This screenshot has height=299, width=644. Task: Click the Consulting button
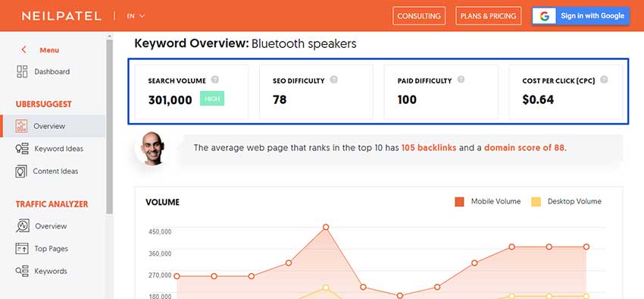(419, 16)
